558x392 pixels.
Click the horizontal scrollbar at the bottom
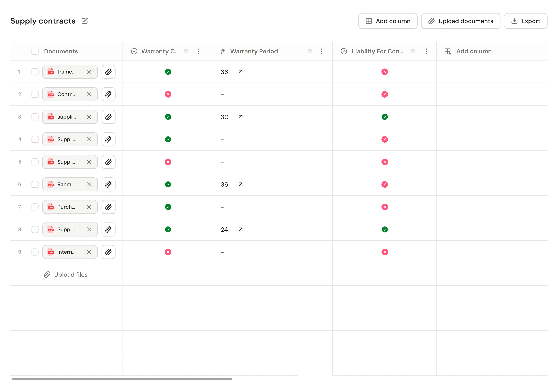[x=122, y=379]
